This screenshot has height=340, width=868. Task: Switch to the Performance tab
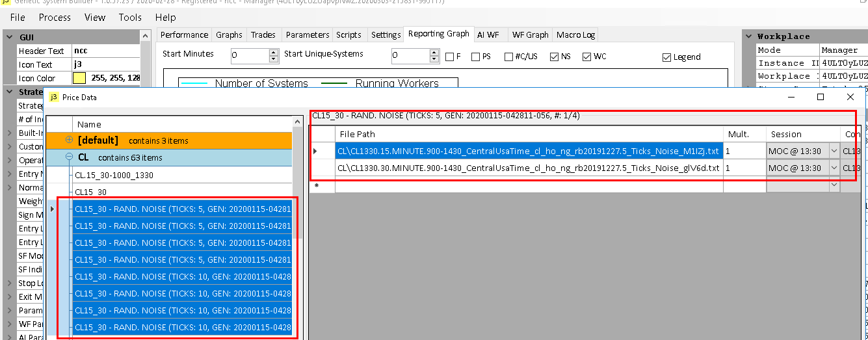(184, 35)
